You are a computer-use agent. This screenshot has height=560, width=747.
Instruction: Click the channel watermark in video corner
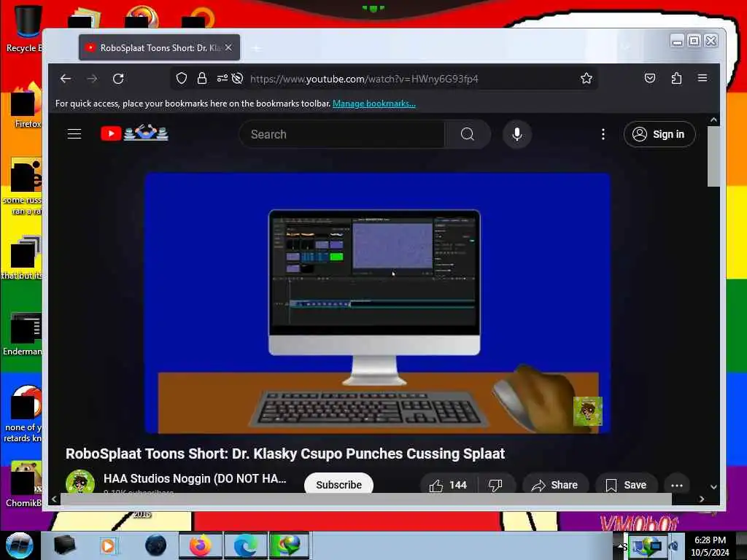587,411
